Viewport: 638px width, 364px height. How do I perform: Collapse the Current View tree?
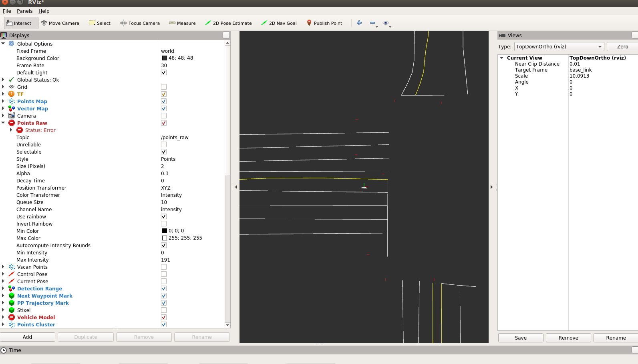(x=501, y=58)
